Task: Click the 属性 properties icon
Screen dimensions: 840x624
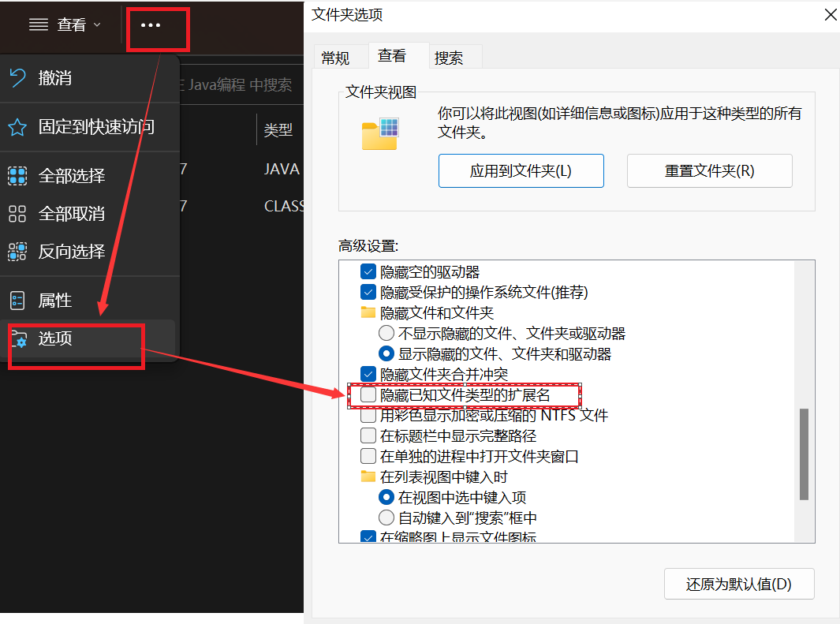Action: point(17,301)
